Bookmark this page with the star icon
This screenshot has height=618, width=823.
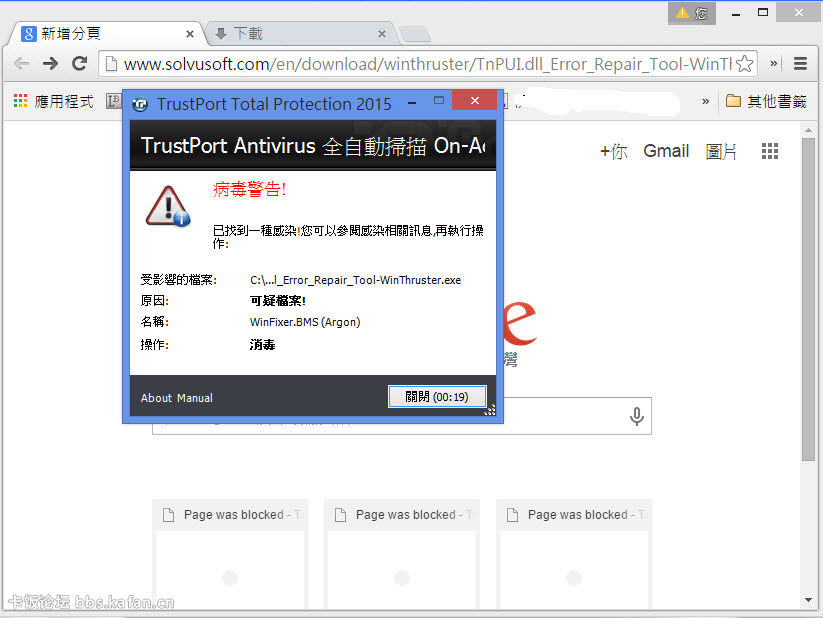point(744,64)
